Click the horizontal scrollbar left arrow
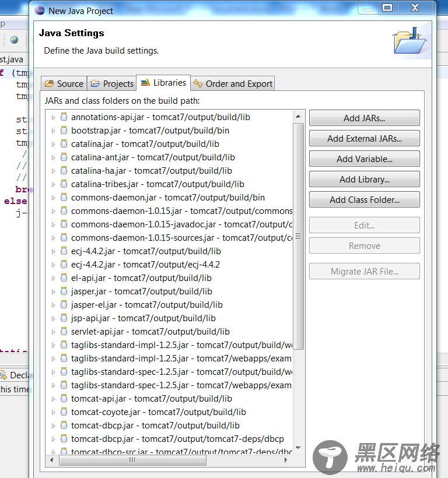The height and width of the screenshot is (478, 448). coord(51,460)
